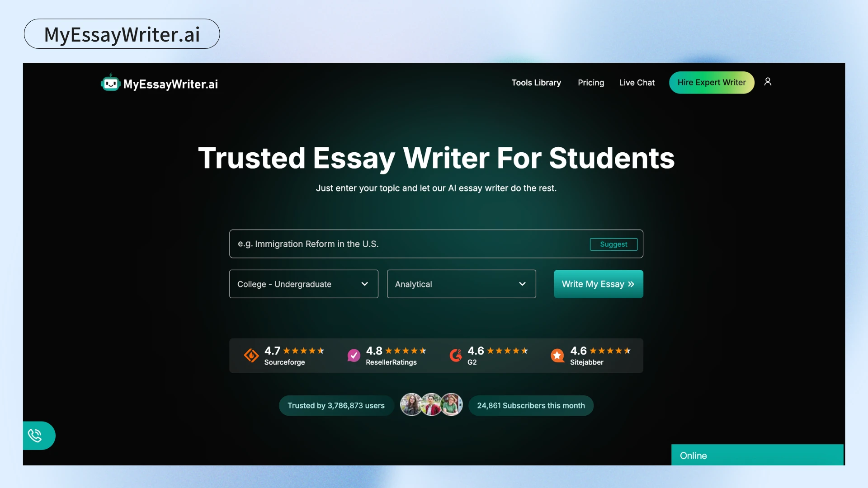
Task: Click the MyEssayWriter.ai robot logo icon
Action: pos(110,83)
